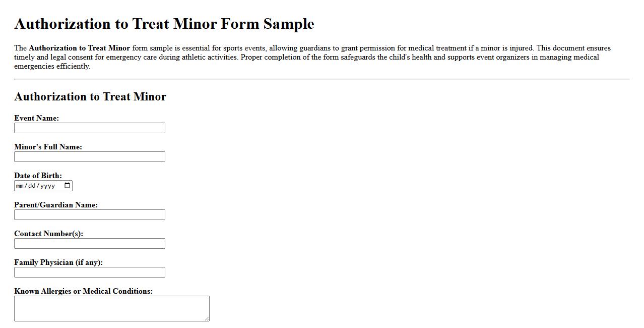The height and width of the screenshot is (328, 644).
Task: Select the dd segment of the date field
Action: (x=31, y=185)
